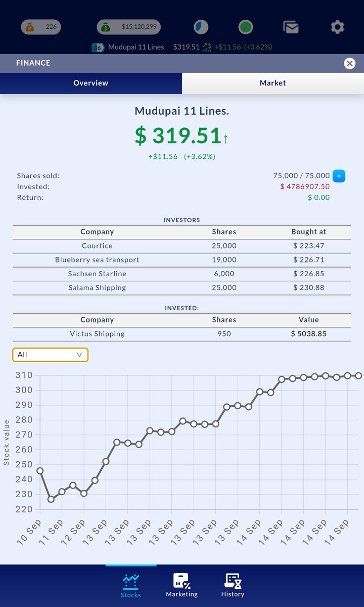Tap the last chart data point at the right edge

[358, 376]
